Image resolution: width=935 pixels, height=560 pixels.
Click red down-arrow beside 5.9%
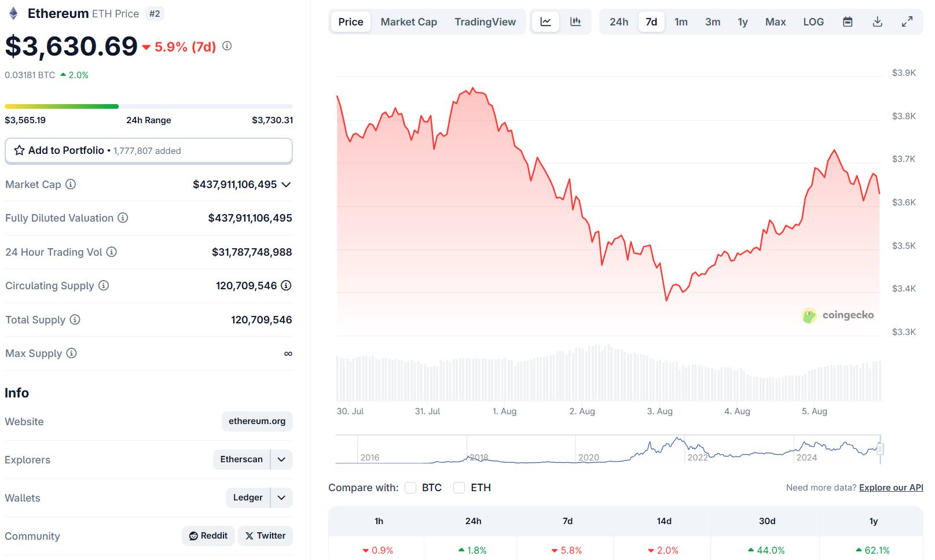pyautogui.click(x=146, y=47)
